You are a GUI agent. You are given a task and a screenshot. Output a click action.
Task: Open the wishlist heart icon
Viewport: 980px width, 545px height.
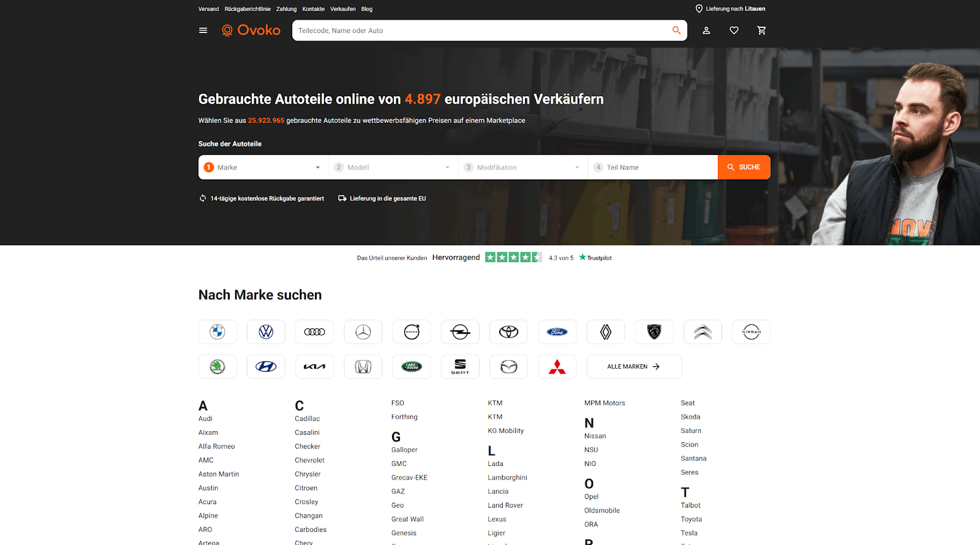pyautogui.click(x=734, y=31)
